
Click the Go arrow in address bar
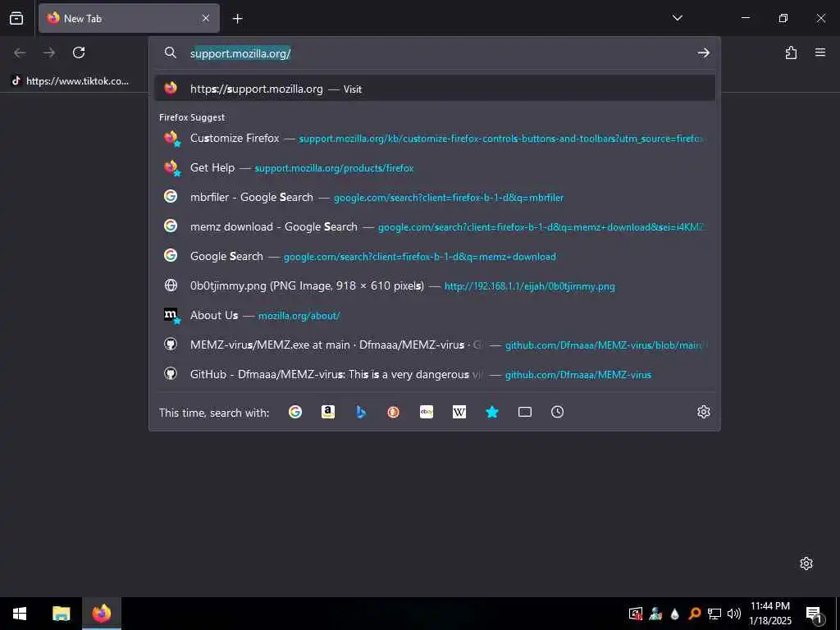point(703,52)
